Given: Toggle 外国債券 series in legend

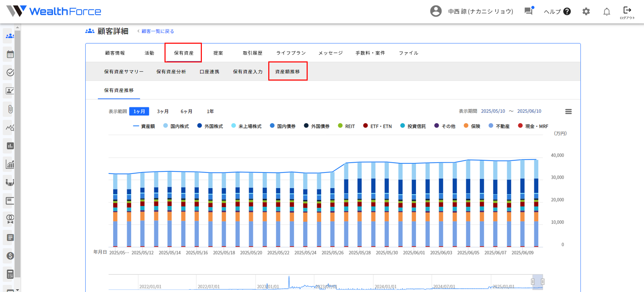Looking at the screenshot, I should pyautogui.click(x=316, y=126).
